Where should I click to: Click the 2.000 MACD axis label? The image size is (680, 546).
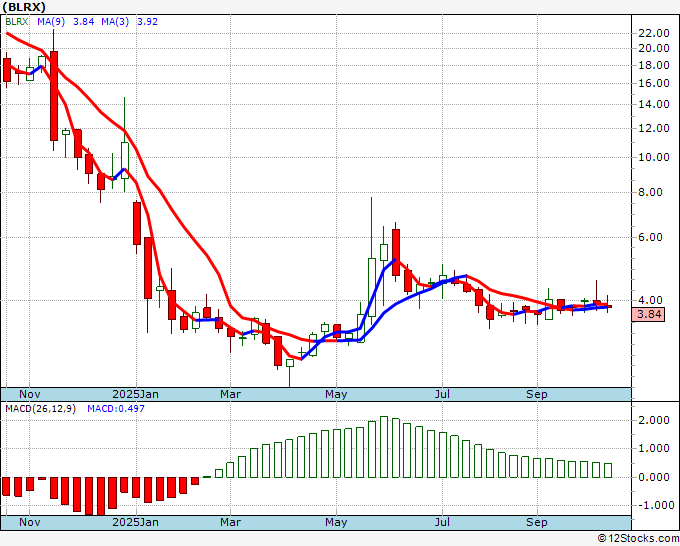coord(654,421)
